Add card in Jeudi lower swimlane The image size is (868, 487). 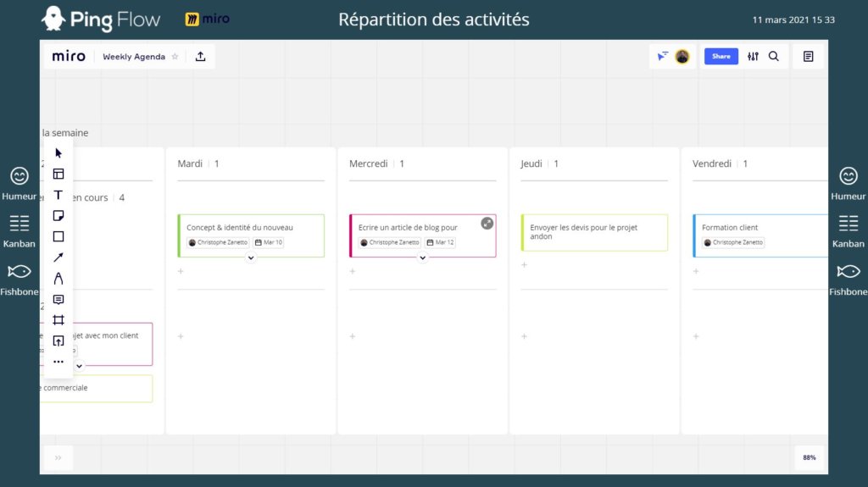click(524, 336)
